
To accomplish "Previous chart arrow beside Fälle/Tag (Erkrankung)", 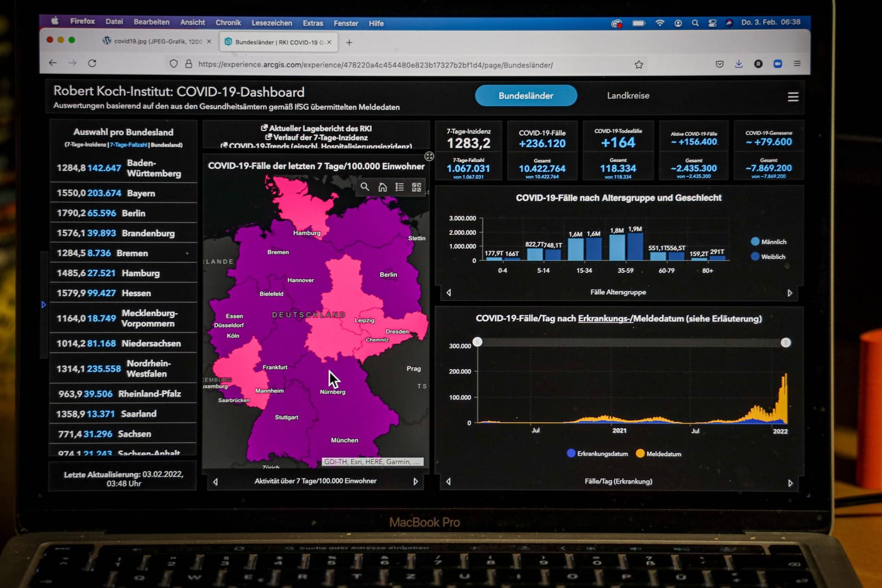I will [448, 482].
